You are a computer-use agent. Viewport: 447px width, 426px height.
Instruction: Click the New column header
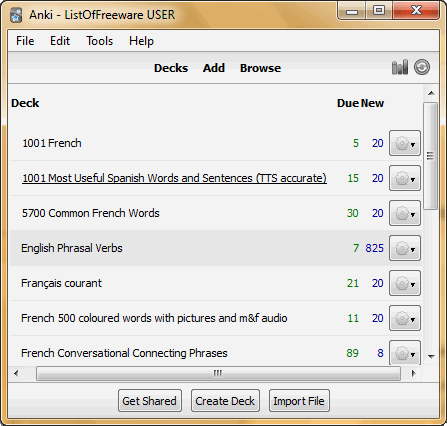[x=372, y=103]
